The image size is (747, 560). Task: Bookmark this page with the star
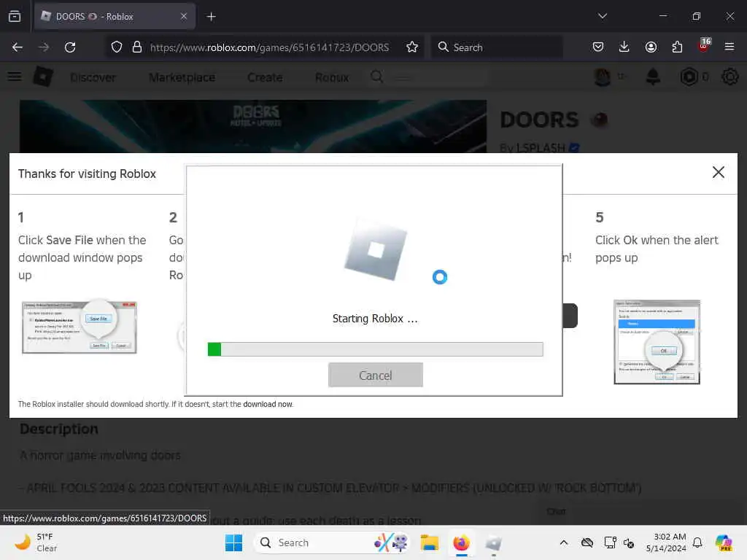(412, 47)
